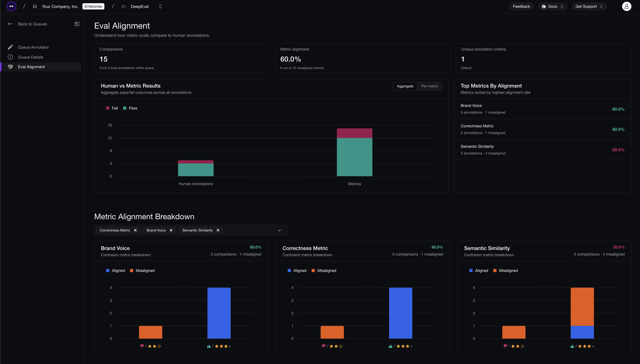Image resolution: width=640 pixels, height=364 pixels.
Task: Go Back to Queues
Action: pyautogui.click(x=32, y=24)
